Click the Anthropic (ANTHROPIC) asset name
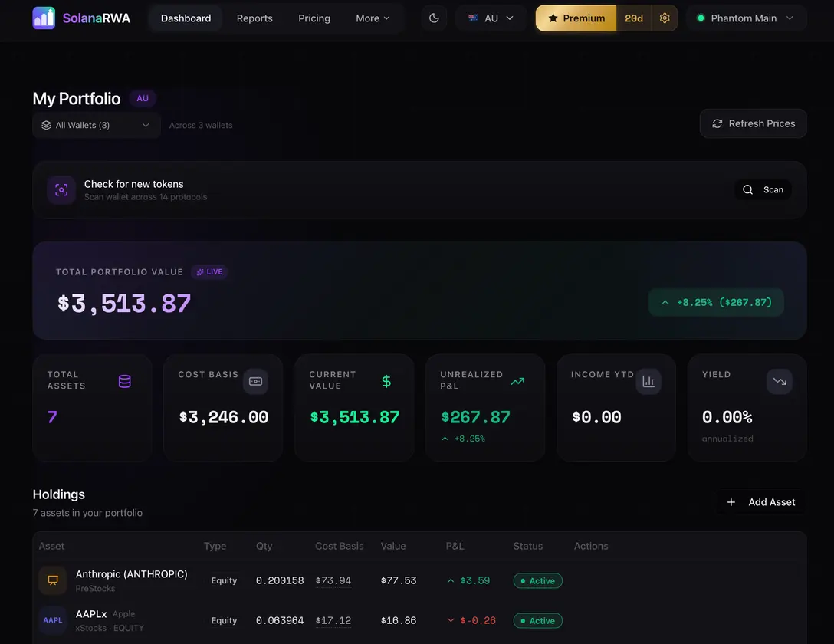This screenshot has width=834, height=644. [x=131, y=573]
